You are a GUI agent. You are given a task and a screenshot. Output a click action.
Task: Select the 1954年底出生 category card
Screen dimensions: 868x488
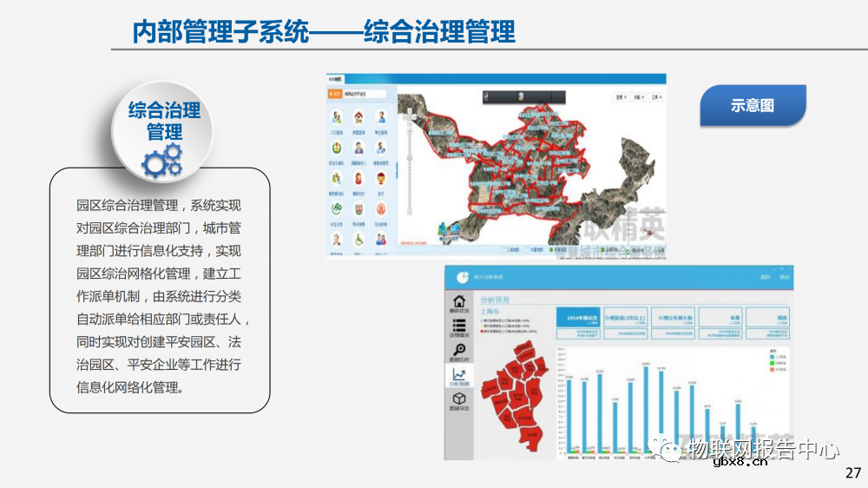(578, 318)
